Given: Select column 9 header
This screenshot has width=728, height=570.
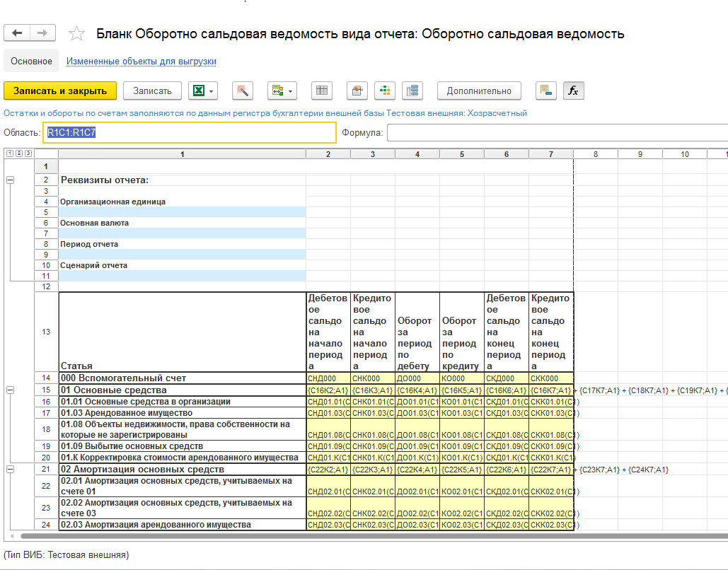Looking at the screenshot, I should click(640, 154).
